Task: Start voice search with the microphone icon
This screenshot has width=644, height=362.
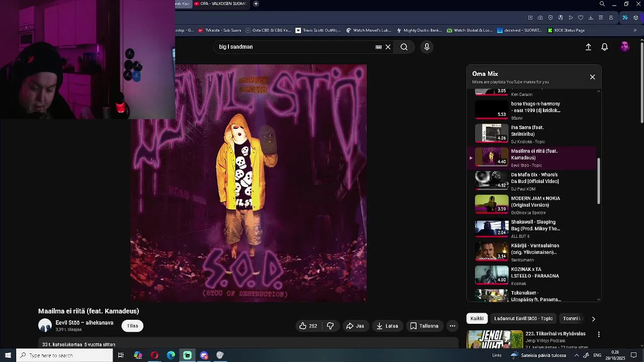Action: [x=427, y=47]
